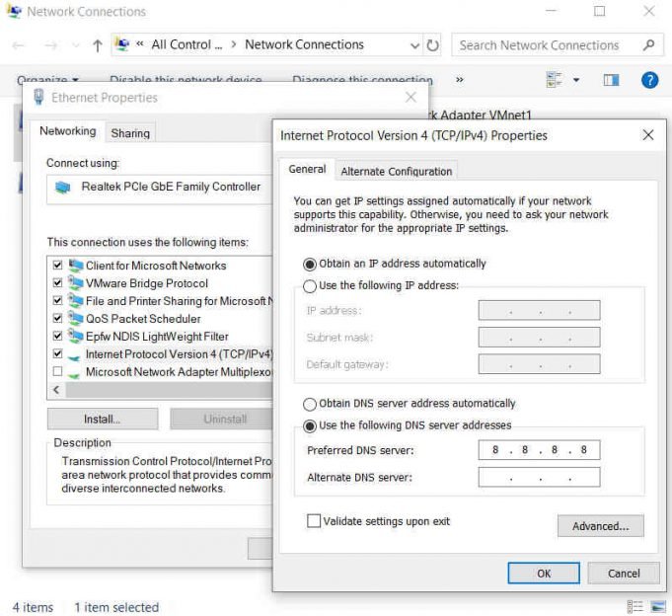The image size is (672, 616).
Task: Open the address bar history dropdown
Action: tap(414, 45)
